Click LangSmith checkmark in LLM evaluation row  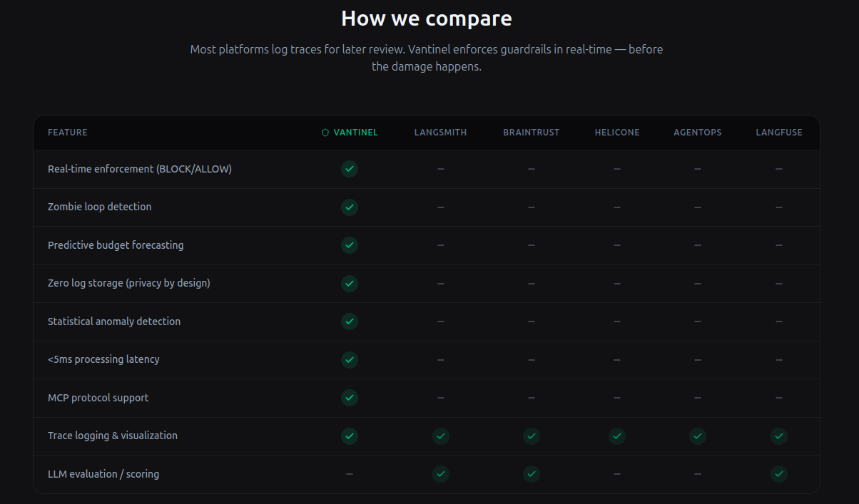point(441,474)
